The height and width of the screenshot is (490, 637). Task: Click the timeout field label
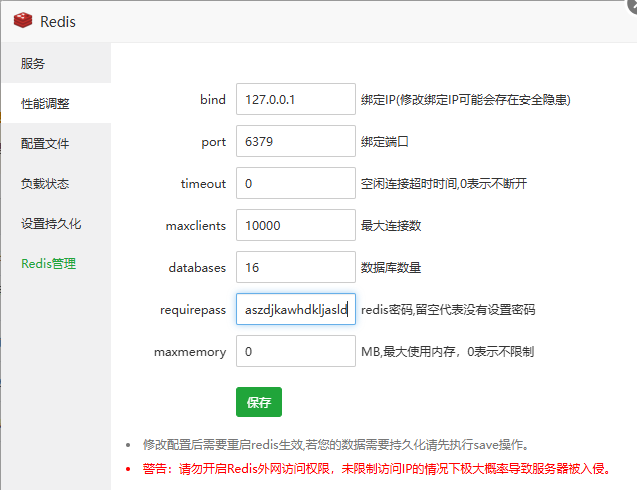tap(203, 184)
